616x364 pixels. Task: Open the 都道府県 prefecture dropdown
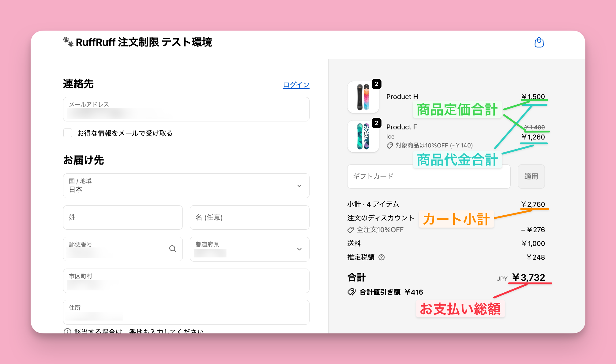[x=249, y=249]
